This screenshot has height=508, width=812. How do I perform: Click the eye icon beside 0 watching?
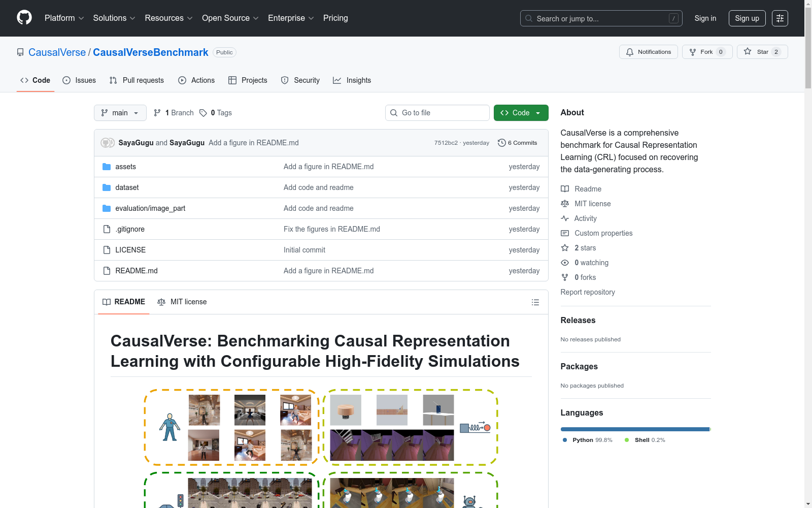pos(565,263)
